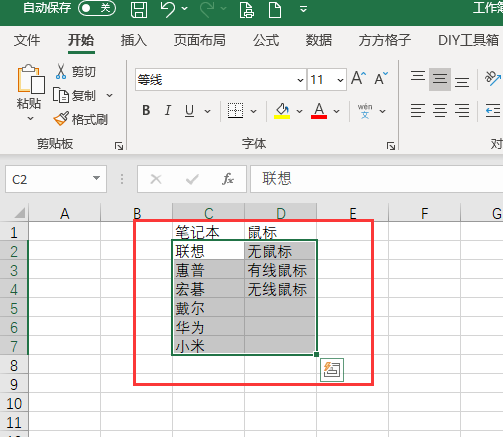Screen dimensions: 503x437
Task: Select cell containing 有线鼠标
Action: tap(280, 270)
